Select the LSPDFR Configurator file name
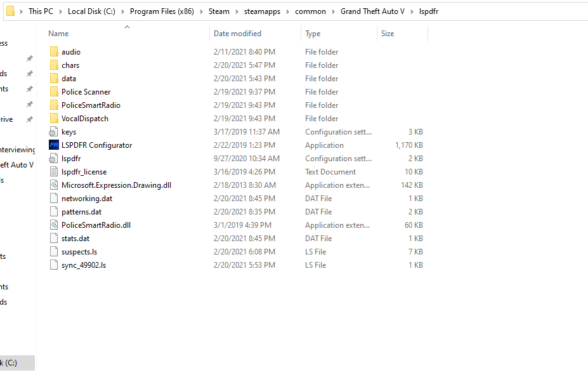 [97, 145]
